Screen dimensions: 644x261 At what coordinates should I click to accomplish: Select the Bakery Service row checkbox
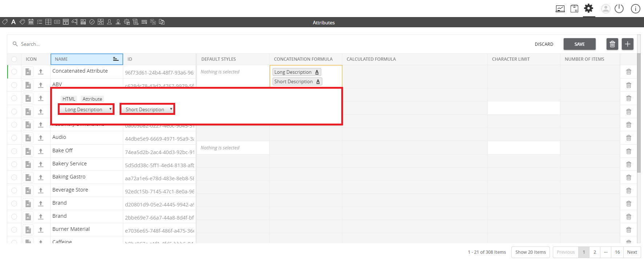click(14, 164)
